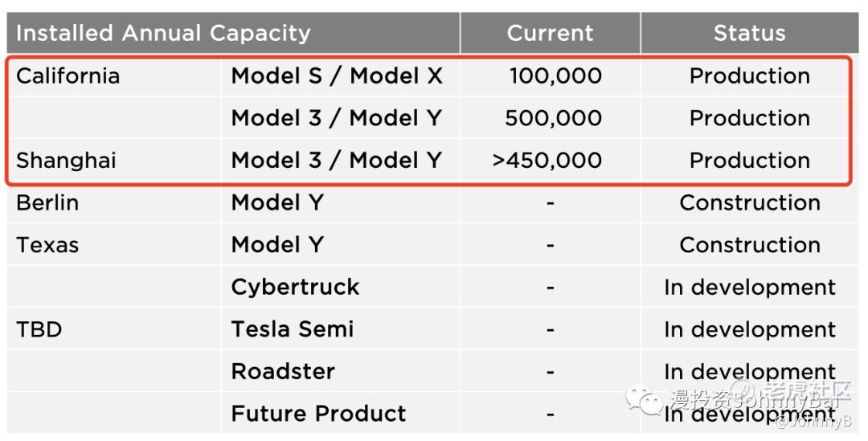Click Berlin's Construction status cell

point(750,202)
